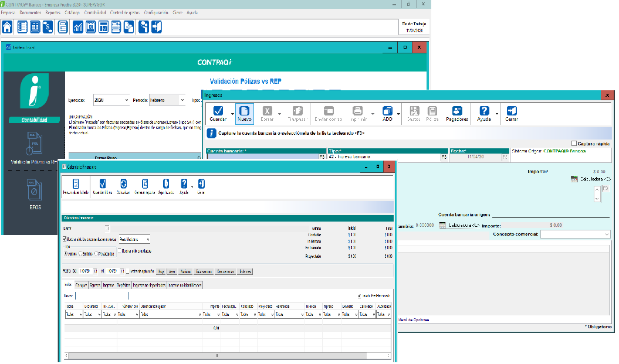Switch to the Ingresos no depositados tab
The width and height of the screenshot is (619, 364).
point(149,285)
